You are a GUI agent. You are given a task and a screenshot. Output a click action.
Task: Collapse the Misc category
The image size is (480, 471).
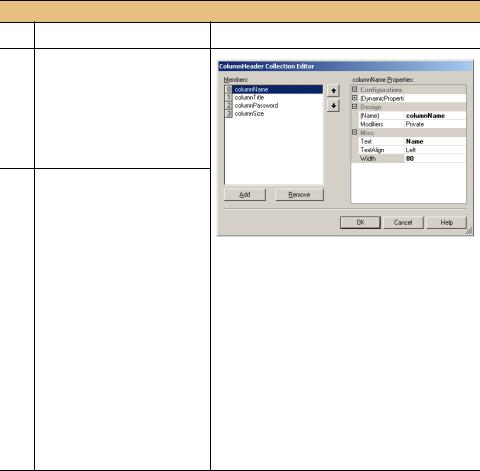tap(355, 132)
